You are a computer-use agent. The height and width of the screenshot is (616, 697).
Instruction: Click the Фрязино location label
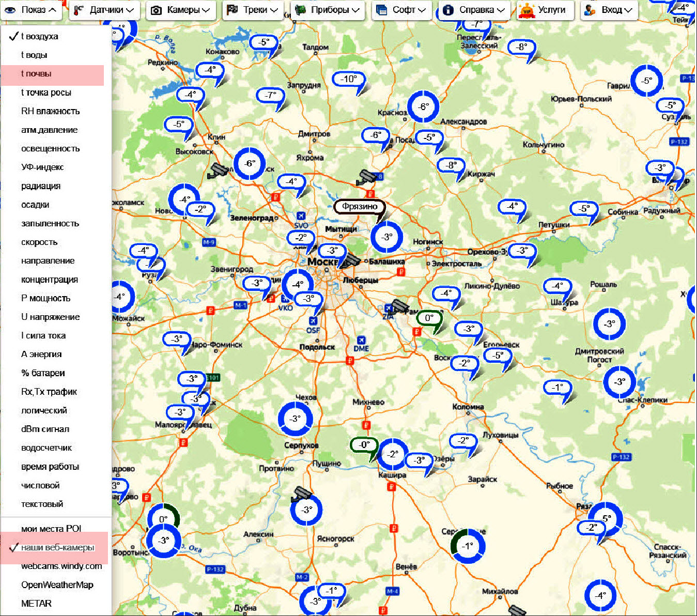(360, 206)
